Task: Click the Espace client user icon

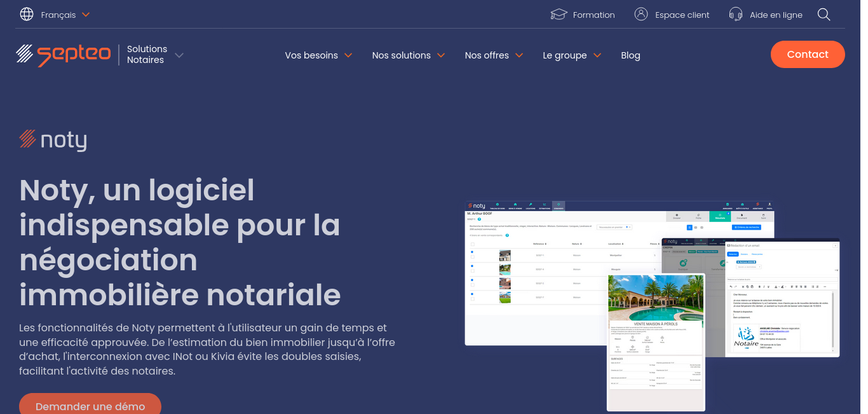Action: [641, 15]
